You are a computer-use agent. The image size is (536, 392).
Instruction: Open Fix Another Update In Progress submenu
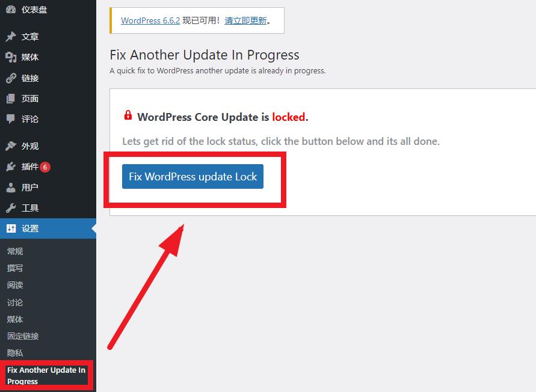pyautogui.click(x=46, y=375)
